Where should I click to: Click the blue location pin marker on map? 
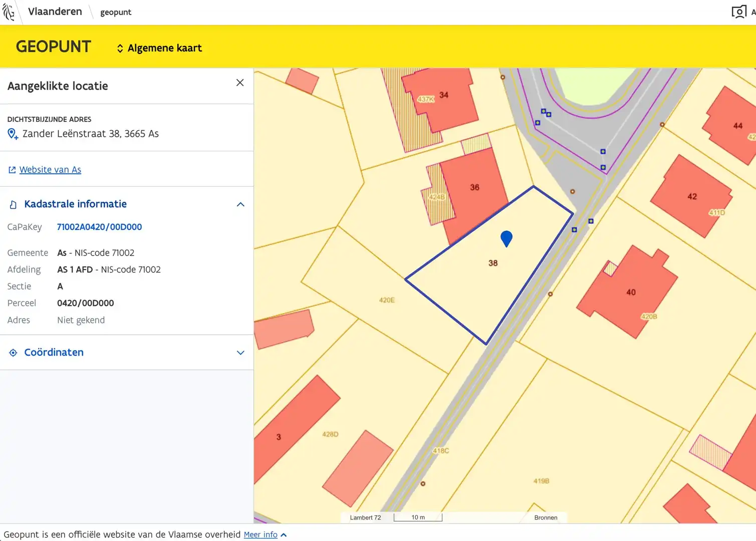(x=507, y=238)
